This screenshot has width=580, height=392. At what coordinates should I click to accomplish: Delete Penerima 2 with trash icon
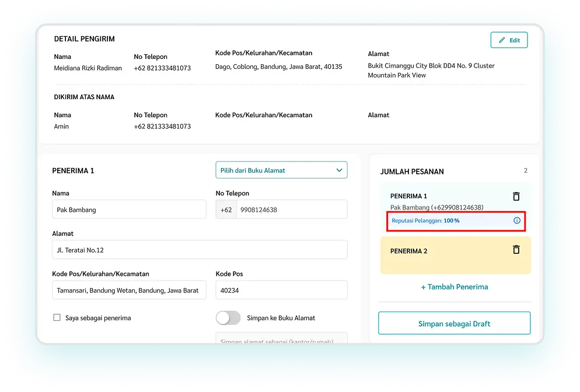(516, 250)
